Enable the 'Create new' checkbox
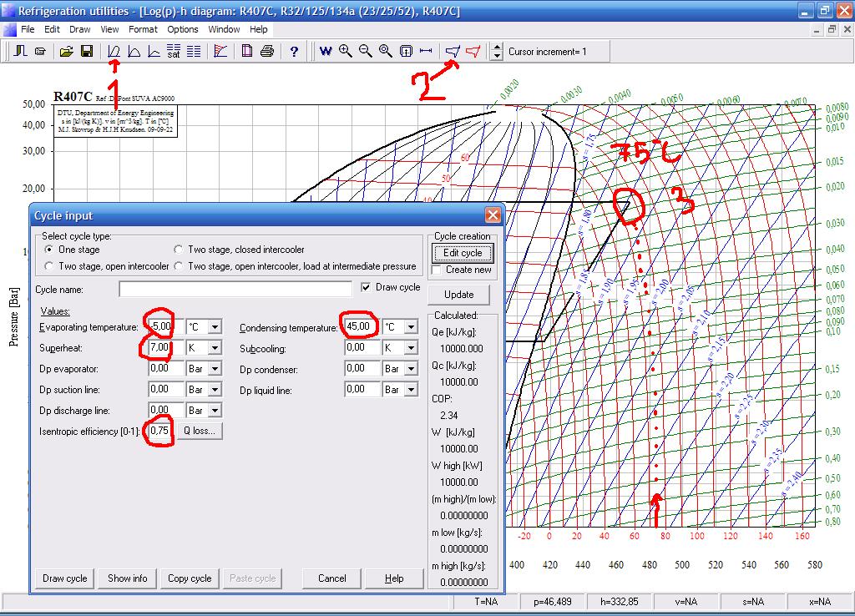 437,270
